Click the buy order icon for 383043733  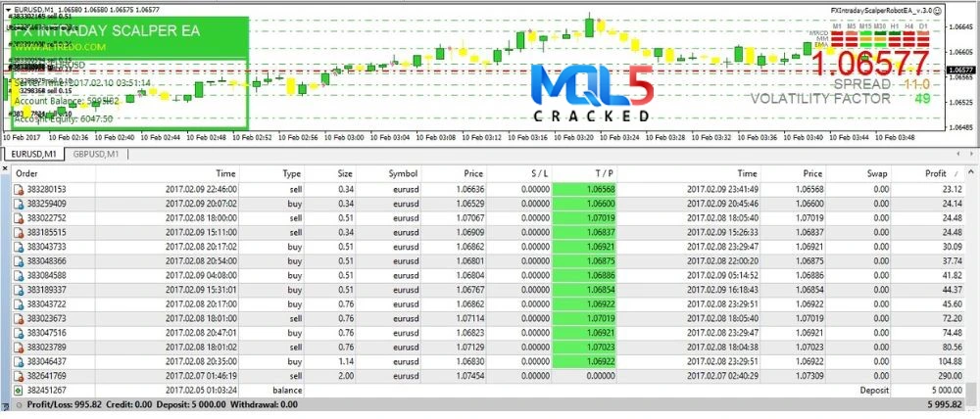pos(19,247)
